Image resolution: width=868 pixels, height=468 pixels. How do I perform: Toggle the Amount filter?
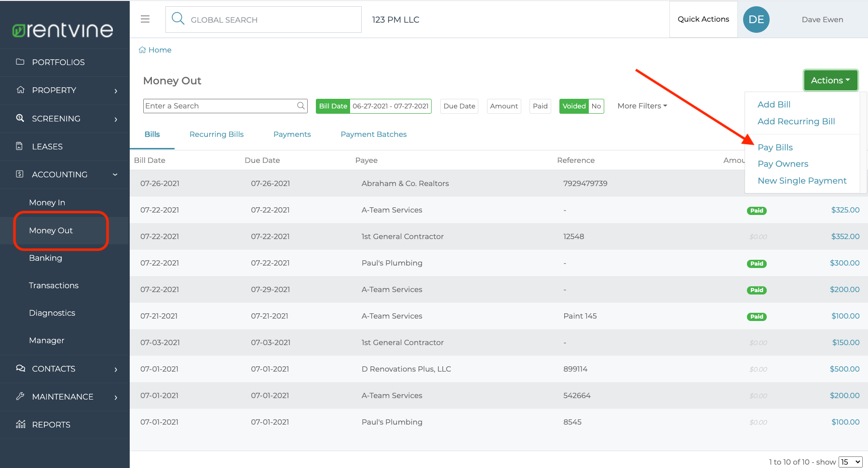coord(504,106)
